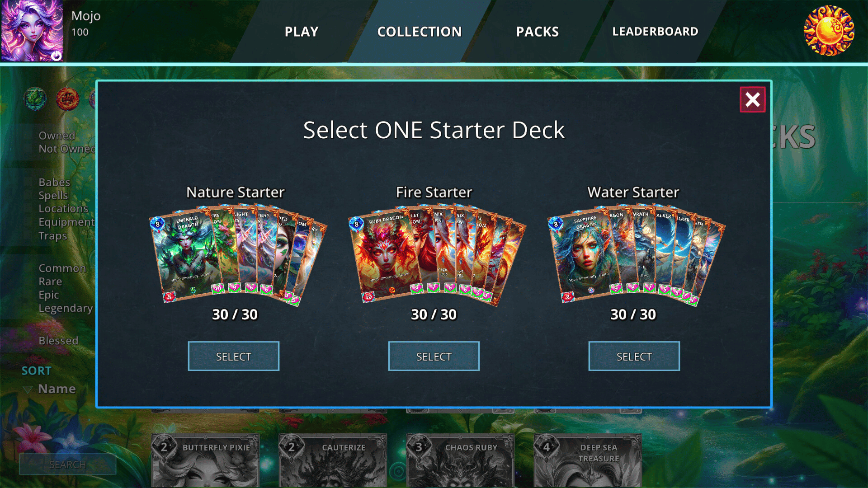Toggle the Spells type filter
The image size is (868, 488).
53,196
